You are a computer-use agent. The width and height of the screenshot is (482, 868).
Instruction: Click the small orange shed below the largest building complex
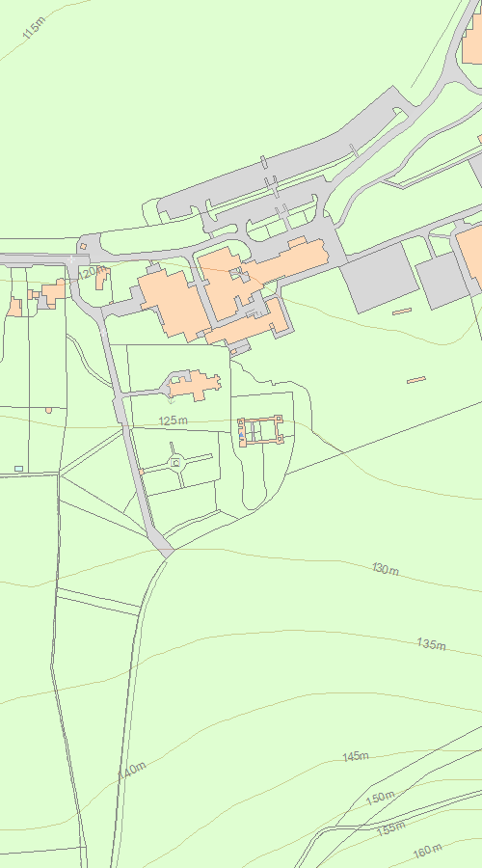[233, 351]
